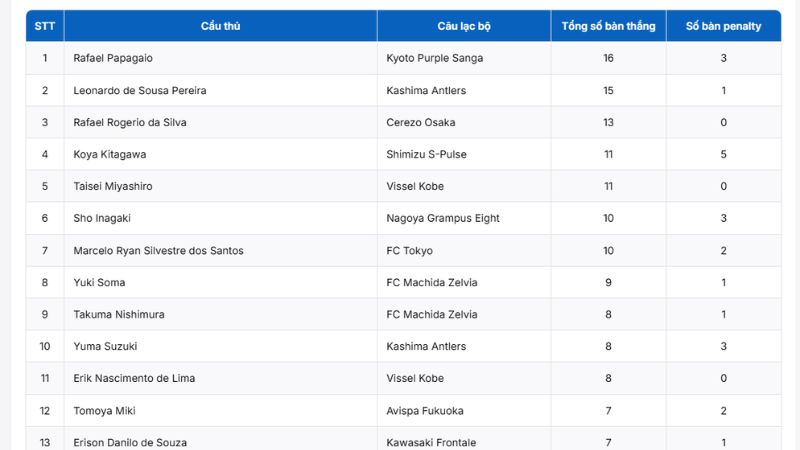Click the Cầu thủ column header
The image size is (800, 450).
(220, 26)
